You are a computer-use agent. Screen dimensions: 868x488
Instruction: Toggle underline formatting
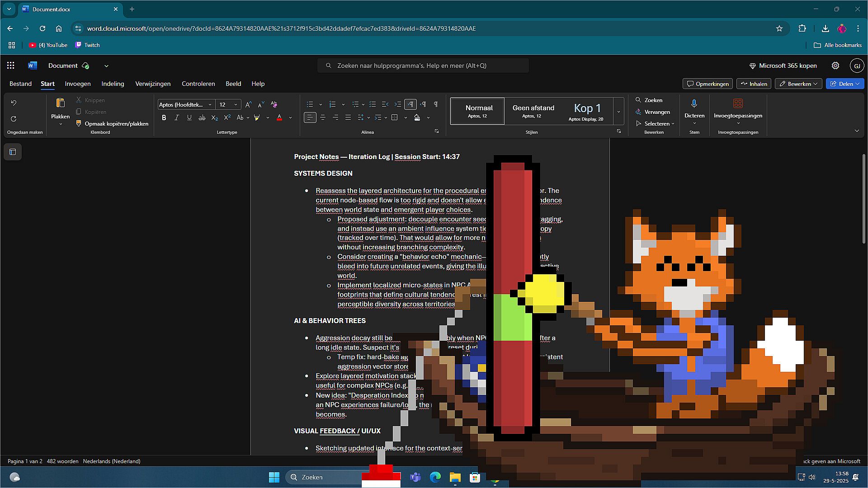pos(189,117)
